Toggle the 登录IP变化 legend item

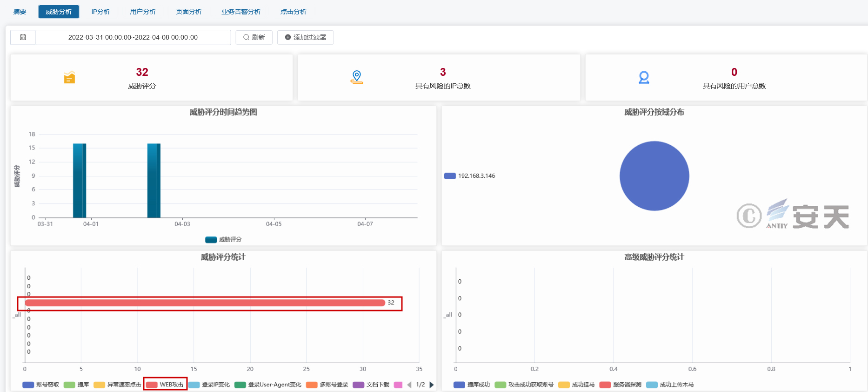tap(209, 385)
